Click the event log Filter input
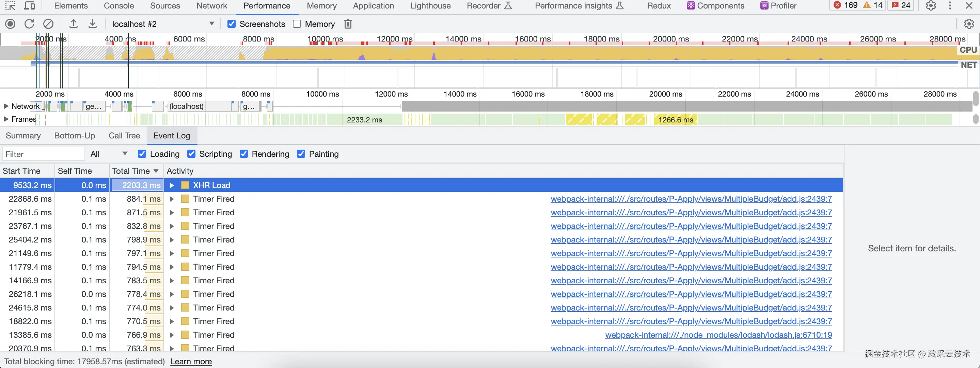 43,154
